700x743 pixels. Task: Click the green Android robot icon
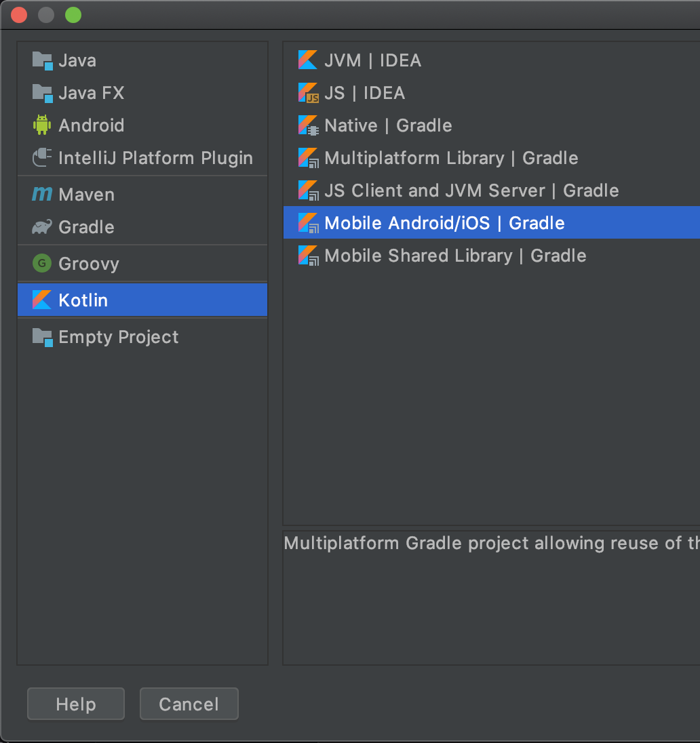[42, 125]
